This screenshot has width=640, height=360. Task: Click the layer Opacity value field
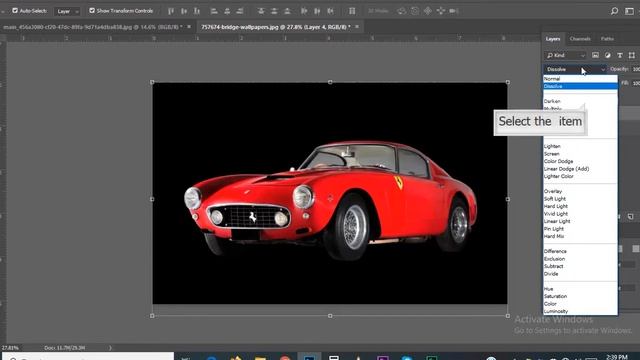pyautogui.click(x=636, y=69)
